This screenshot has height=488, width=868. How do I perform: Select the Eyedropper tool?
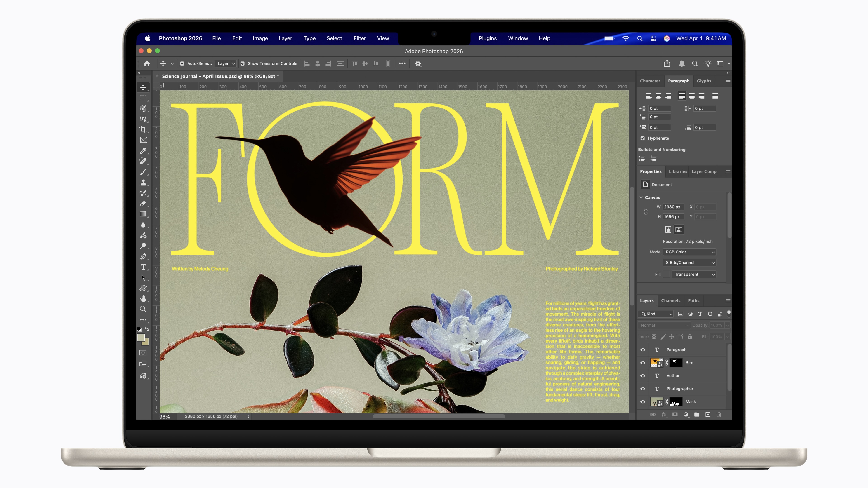click(143, 150)
